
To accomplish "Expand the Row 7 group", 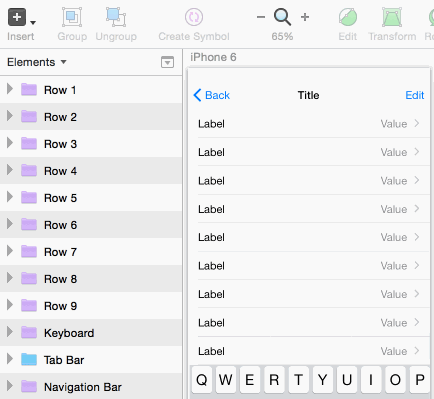I will point(10,251).
